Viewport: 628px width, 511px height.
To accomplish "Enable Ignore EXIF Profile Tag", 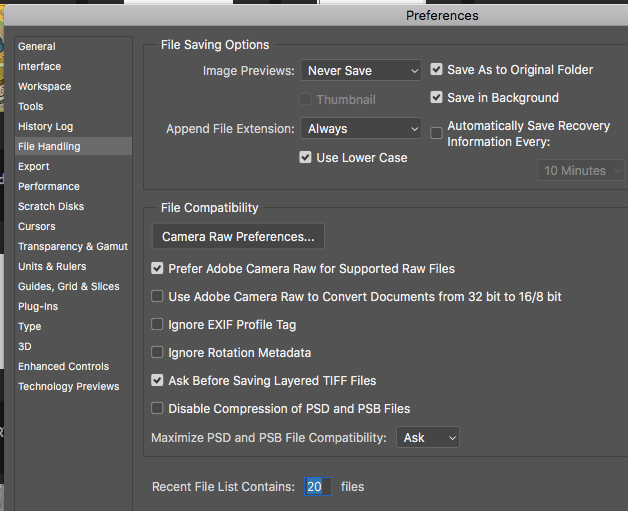I will 157,325.
